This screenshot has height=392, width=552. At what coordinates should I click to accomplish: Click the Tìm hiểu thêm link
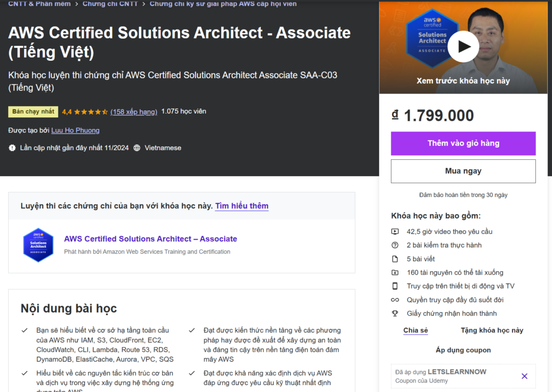coord(241,206)
